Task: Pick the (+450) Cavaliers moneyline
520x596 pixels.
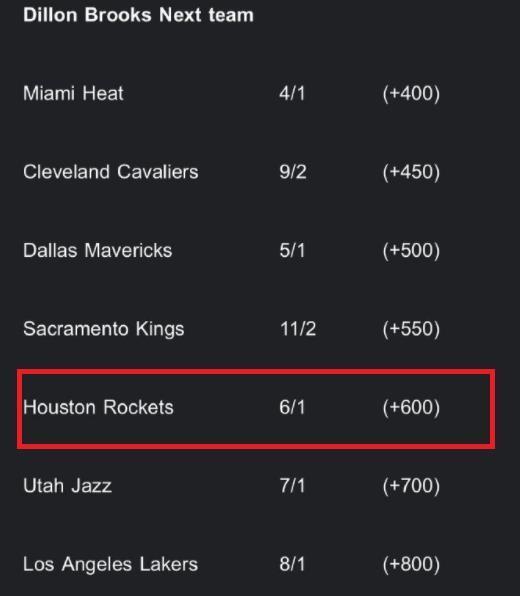Action: pos(411,172)
